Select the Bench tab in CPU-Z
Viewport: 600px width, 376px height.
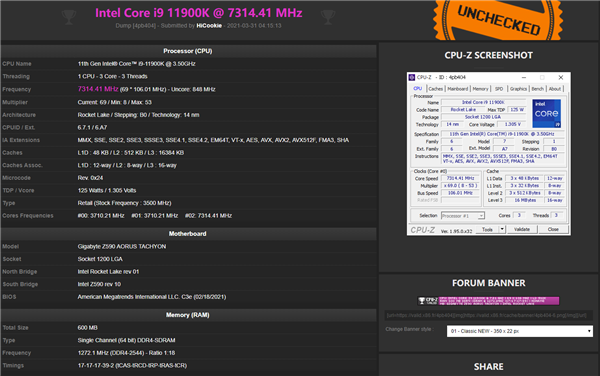(x=537, y=89)
